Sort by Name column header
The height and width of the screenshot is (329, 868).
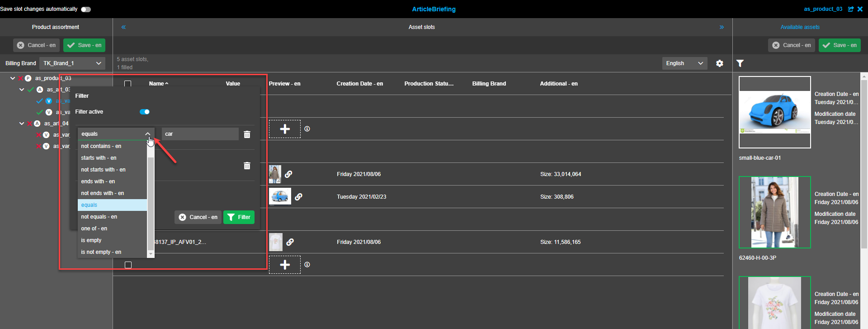(x=158, y=84)
